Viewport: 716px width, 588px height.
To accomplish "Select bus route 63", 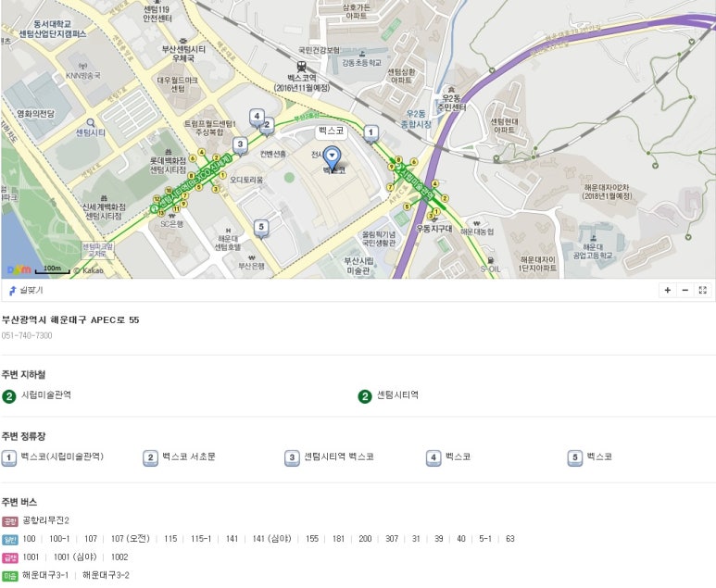I will [x=510, y=539].
